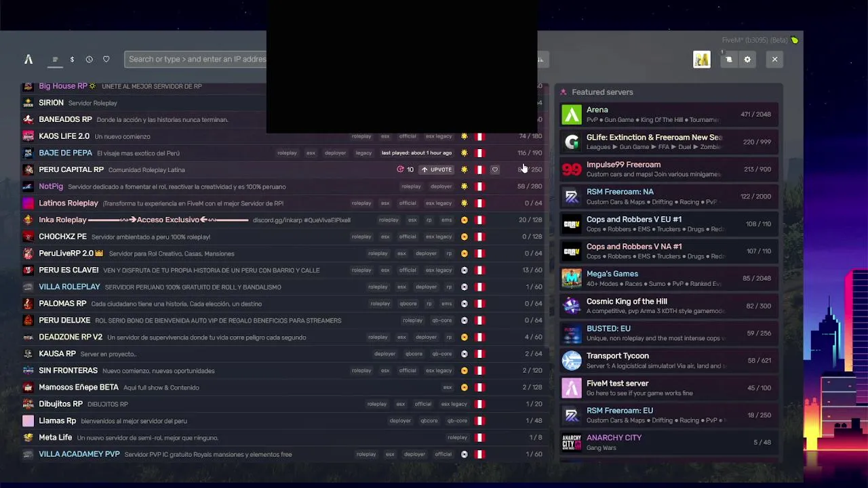Image resolution: width=868 pixels, height=488 pixels.
Task: Open FiveM test server entry
Action: (669, 388)
